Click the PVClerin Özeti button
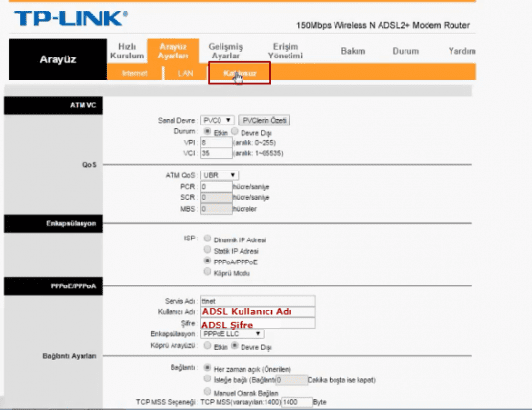This screenshot has width=532, height=410. click(265, 120)
